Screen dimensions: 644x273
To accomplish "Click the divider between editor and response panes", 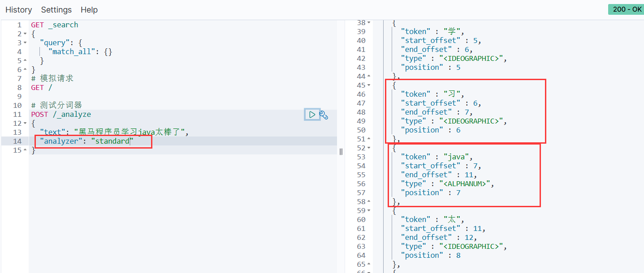I will 341,151.
